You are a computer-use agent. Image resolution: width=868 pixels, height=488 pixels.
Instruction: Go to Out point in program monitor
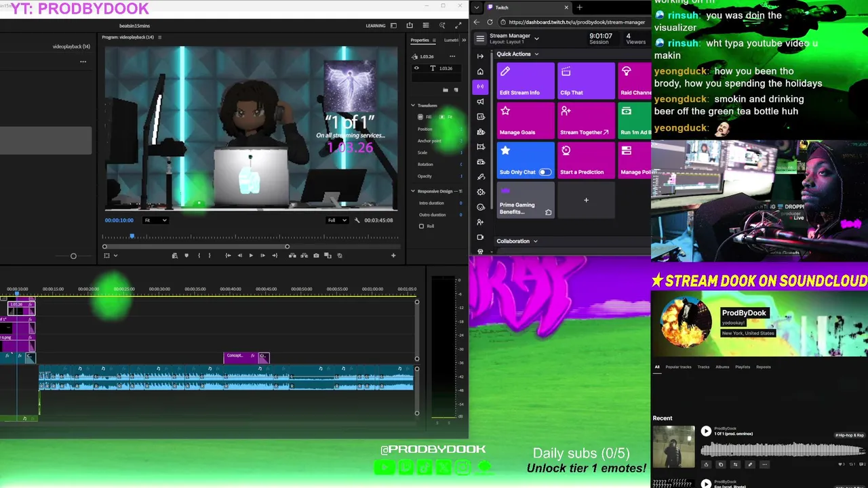(x=275, y=256)
